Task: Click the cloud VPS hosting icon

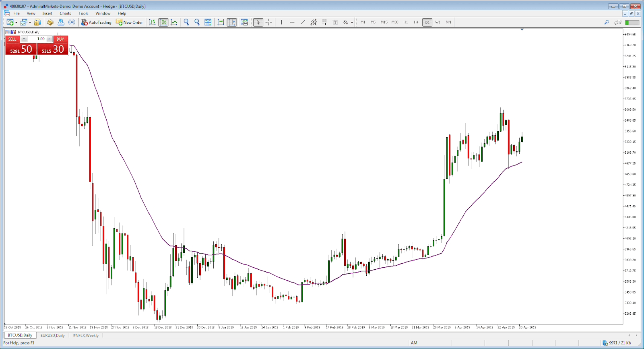Action: [61, 22]
